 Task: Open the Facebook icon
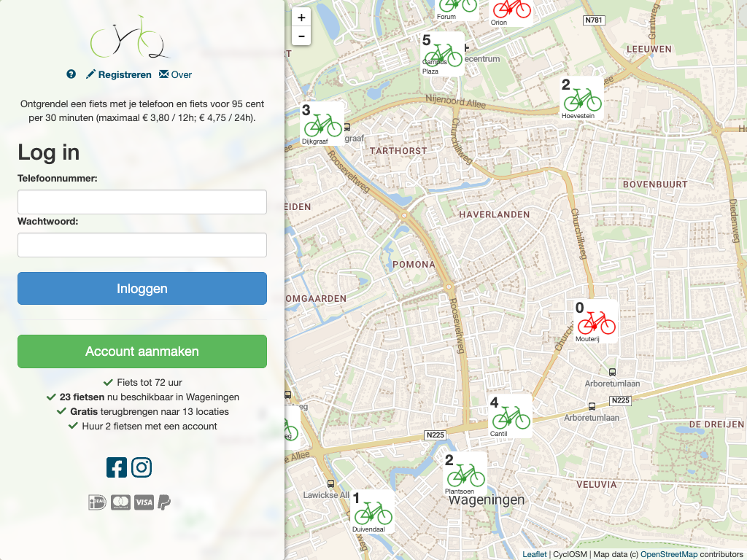coord(116,467)
